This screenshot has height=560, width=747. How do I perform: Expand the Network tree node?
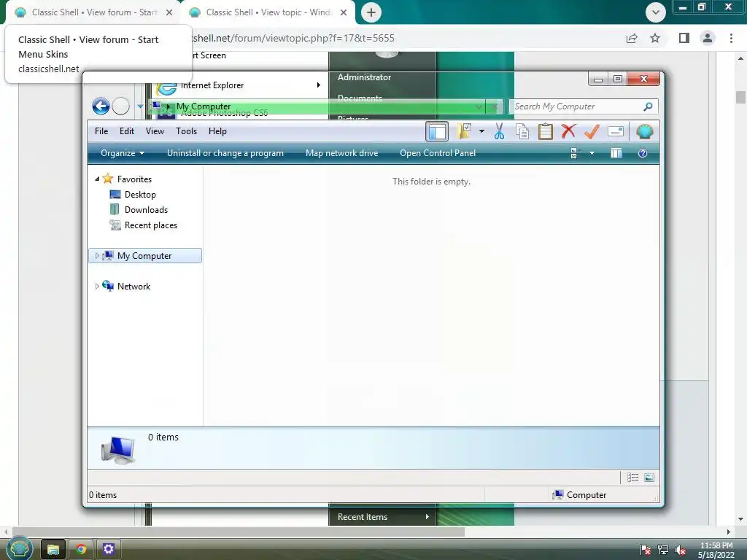[97, 286]
